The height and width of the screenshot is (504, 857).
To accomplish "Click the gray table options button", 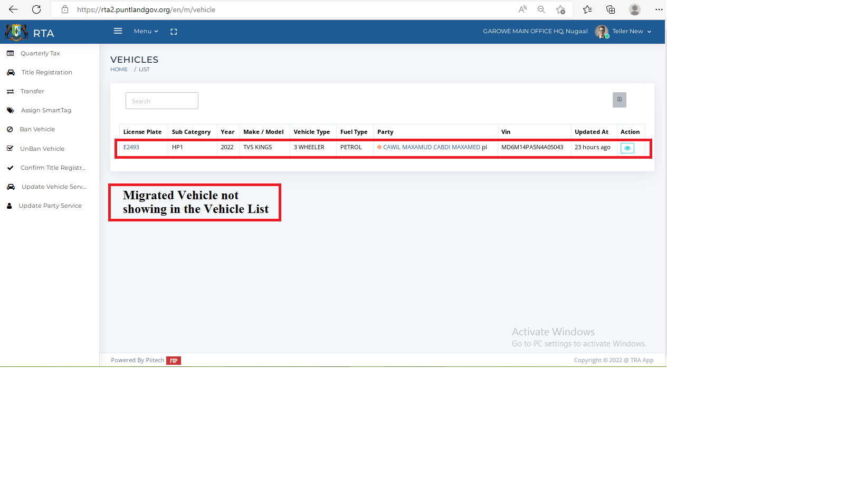I will click(x=620, y=100).
